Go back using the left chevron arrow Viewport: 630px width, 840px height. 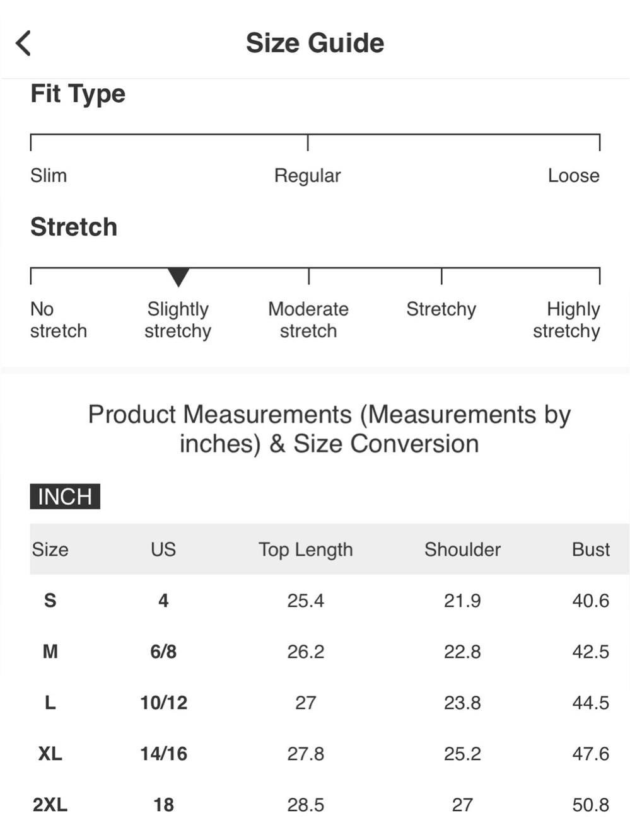pos(23,43)
